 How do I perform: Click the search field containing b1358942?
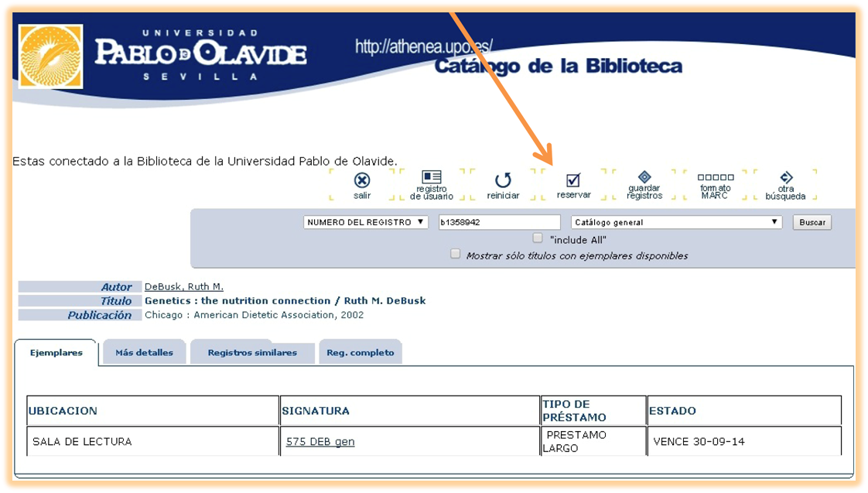point(499,222)
